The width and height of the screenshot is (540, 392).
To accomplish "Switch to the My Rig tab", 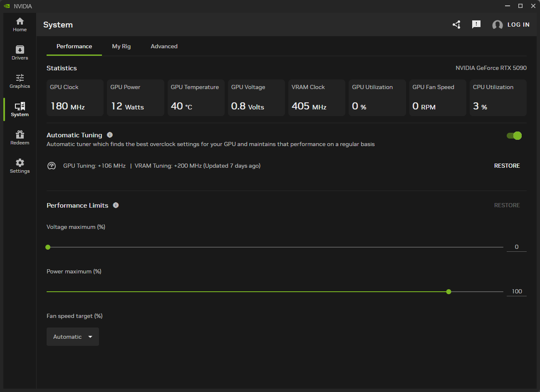I will (x=121, y=46).
